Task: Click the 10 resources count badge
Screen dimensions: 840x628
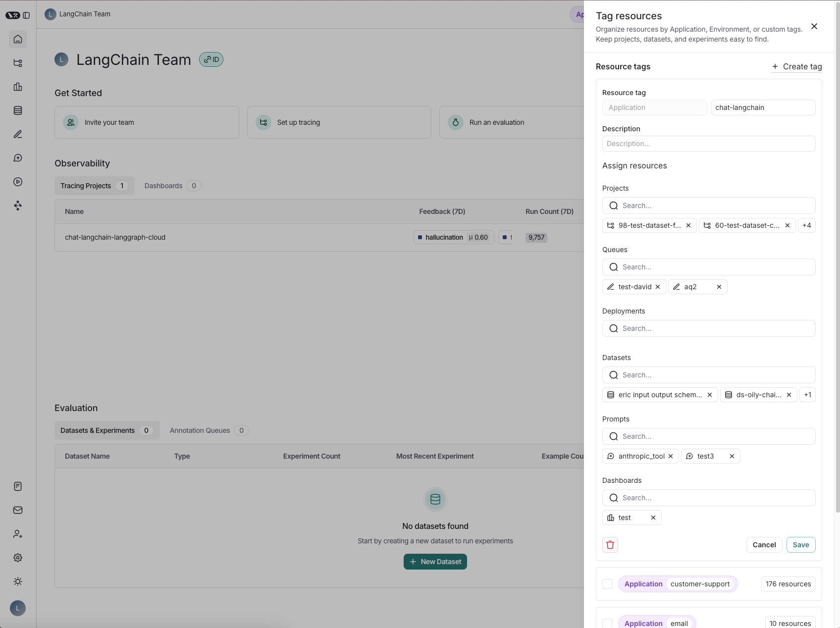Action: point(790,623)
